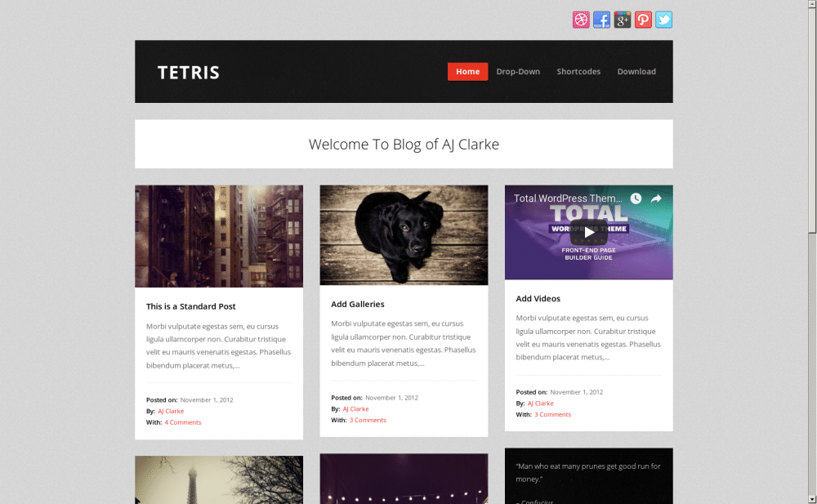817x504 pixels.
Task: Go to the Download menu item
Action: (x=636, y=72)
